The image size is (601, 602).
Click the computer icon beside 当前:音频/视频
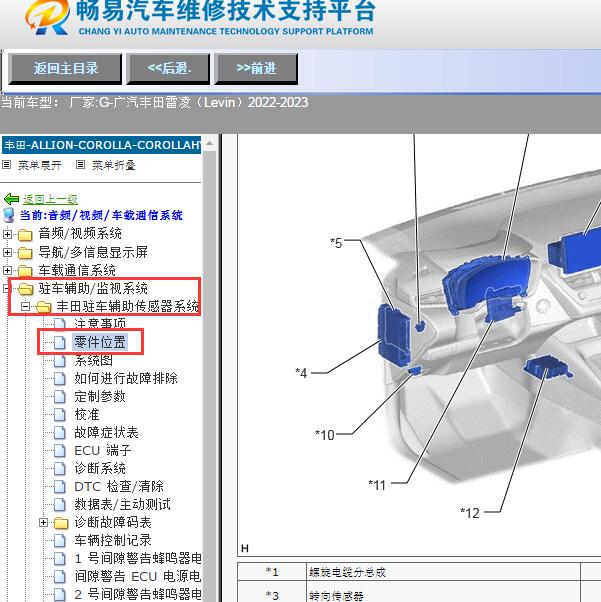click(x=8, y=215)
